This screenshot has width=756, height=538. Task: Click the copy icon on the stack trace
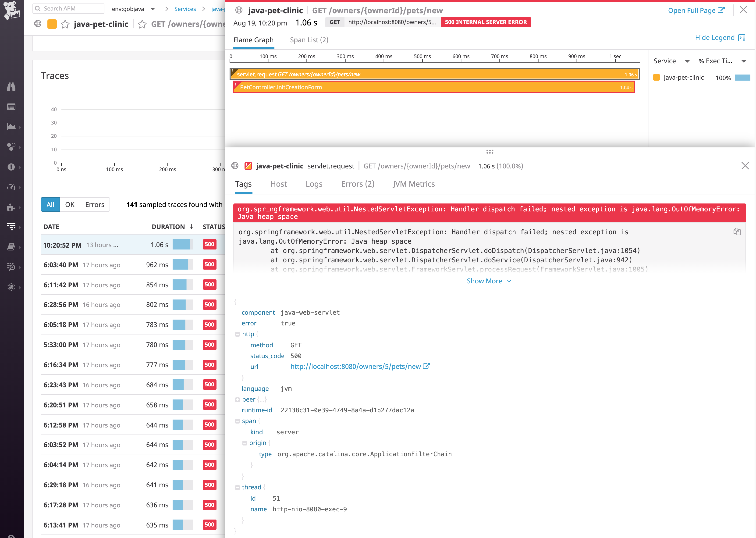tap(737, 232)
